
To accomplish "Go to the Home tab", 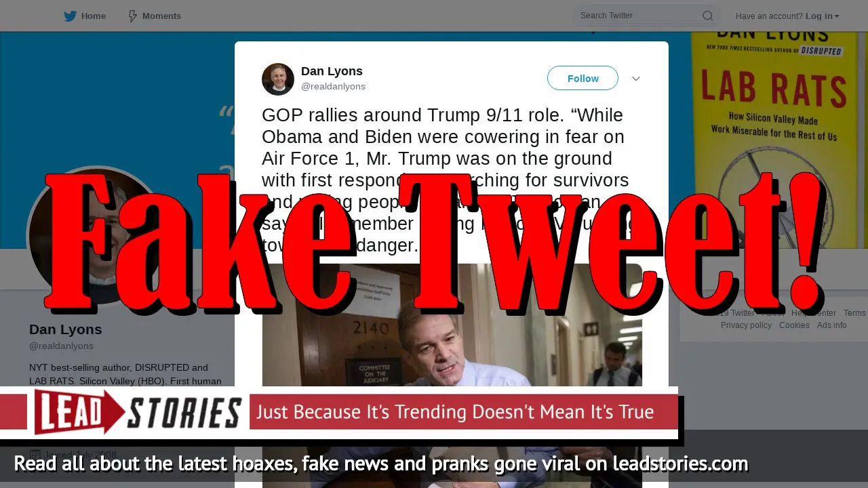I will coord(85,16).
